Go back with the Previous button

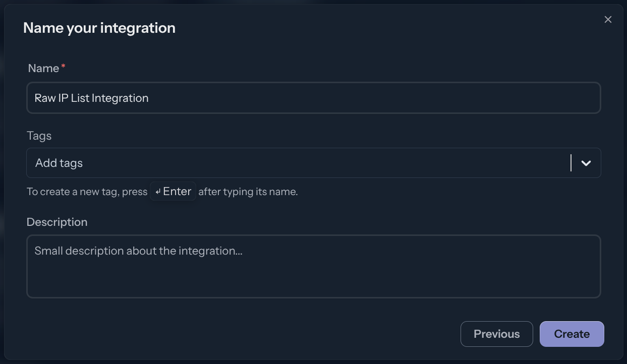click(x=496, y=334)
